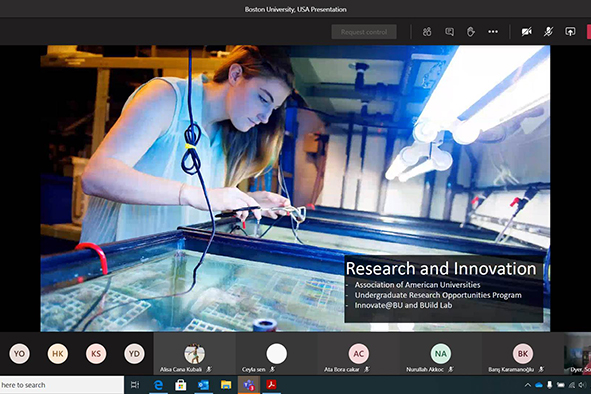
Task: Unmute the microphone
Action: pyautogui.click(x=548, y=32)
